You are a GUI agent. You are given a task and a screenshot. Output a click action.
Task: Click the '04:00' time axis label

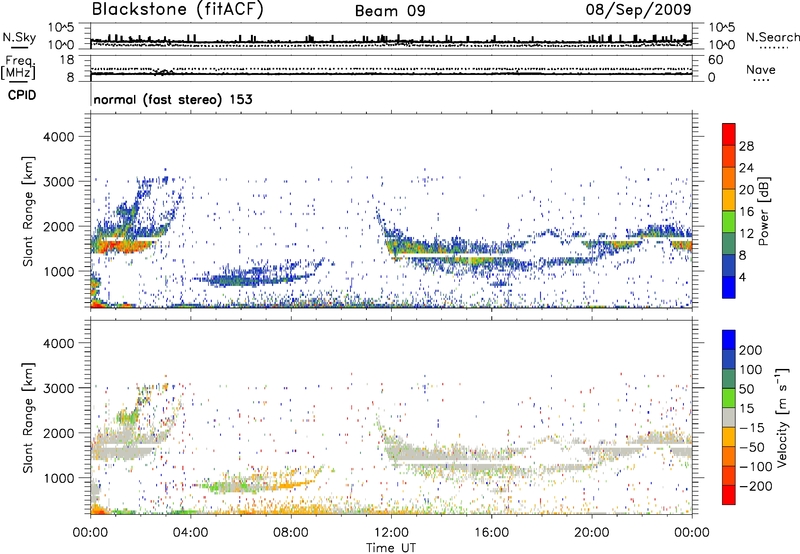(x=190, y=533)
